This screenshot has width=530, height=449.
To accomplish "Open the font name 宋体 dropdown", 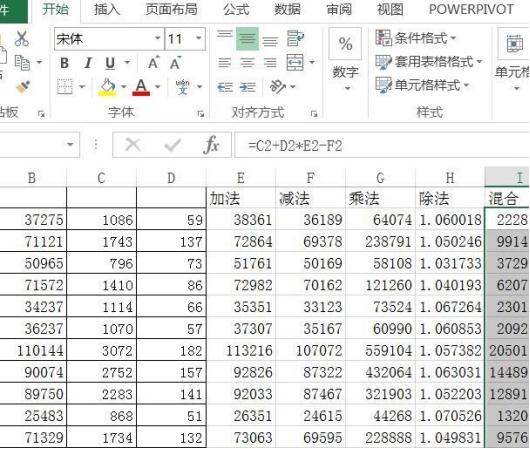I will point(158,38).
